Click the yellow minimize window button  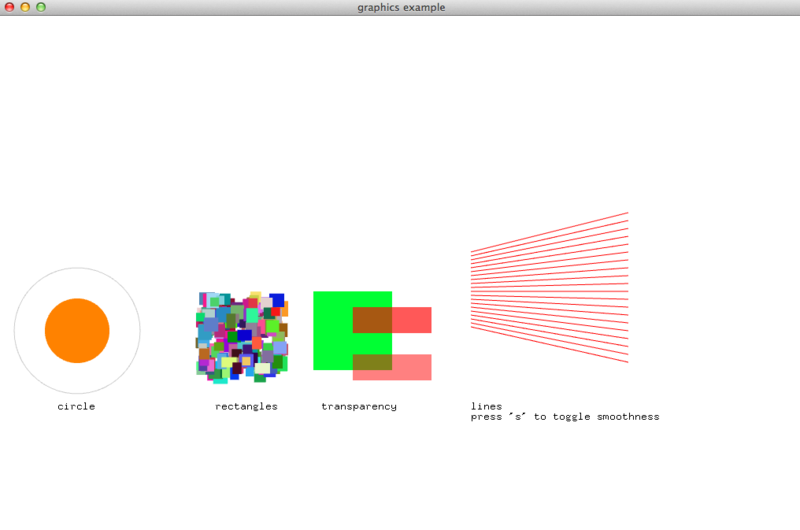click(x=25, y=7)
